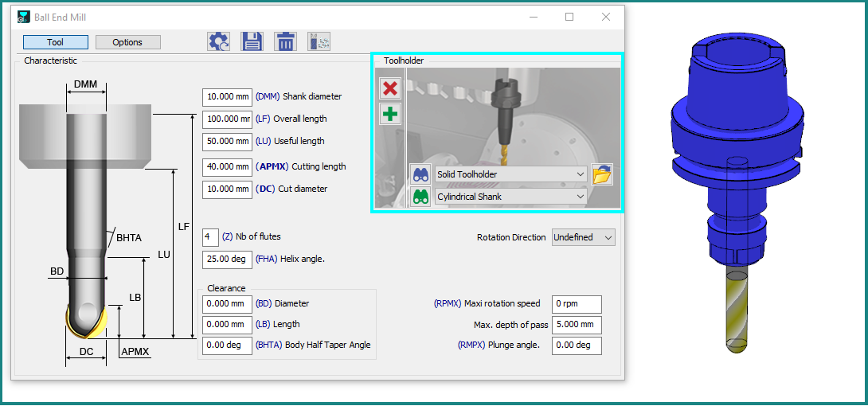Switch to the Options tab
Viewport: 868px width, 406px height.
(x=127, y=42)
